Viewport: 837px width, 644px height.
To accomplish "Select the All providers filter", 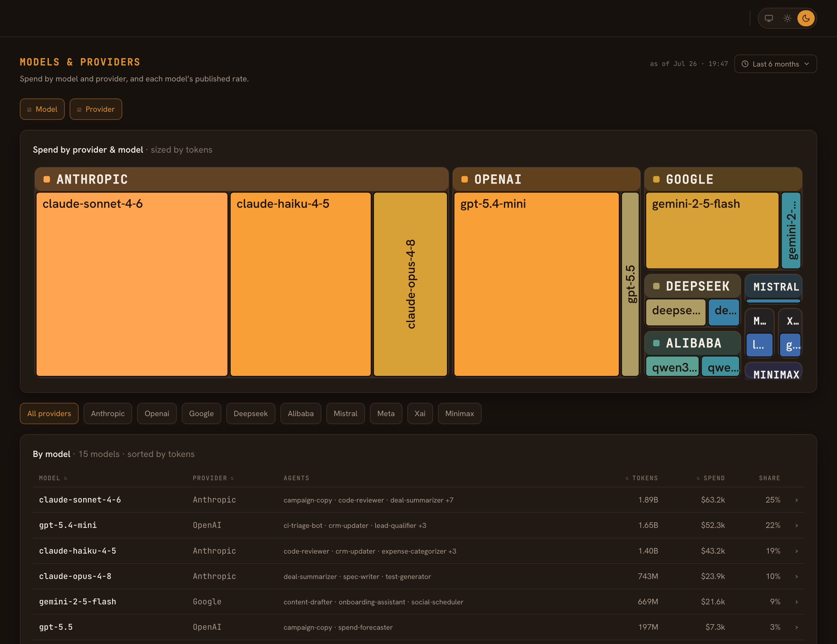I will tap(49, 414).
